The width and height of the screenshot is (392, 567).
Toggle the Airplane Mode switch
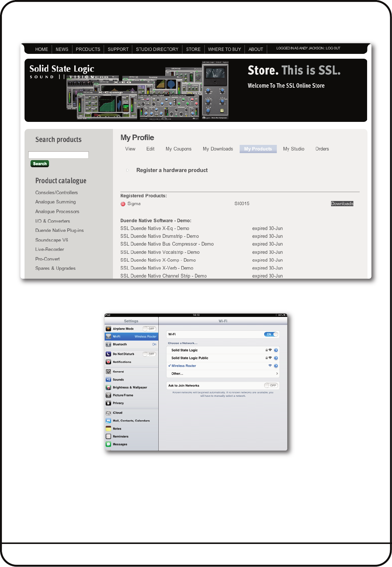(149, 329)
